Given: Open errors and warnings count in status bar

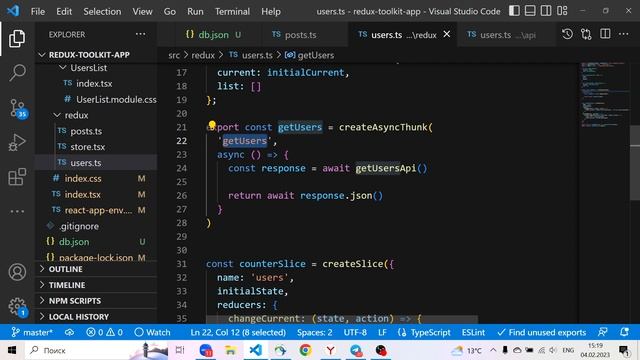Looking at the screenshot, I should coord(104,332).
